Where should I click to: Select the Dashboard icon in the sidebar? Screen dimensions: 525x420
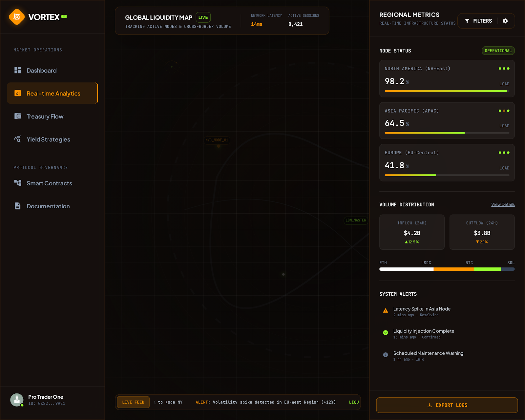click(18, 70)
